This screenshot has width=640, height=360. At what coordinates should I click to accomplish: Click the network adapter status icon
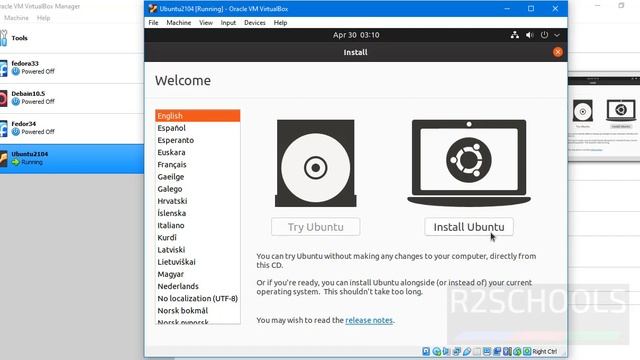click(x=457, y=351)
